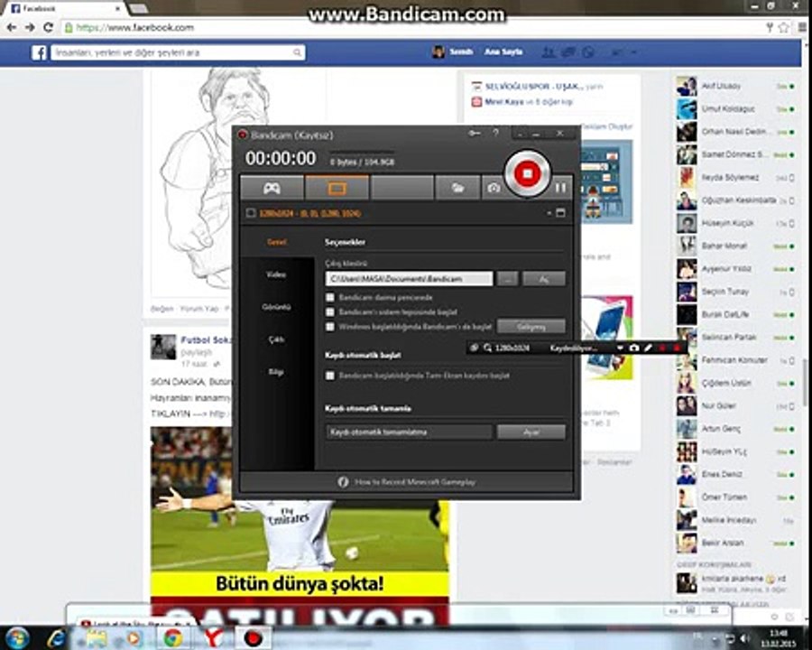Image resolution: width=812 pixels, height=650 pixels.
Task: Open 'Ana Sayfa' in Facebook header
Action: coord(503,51)
